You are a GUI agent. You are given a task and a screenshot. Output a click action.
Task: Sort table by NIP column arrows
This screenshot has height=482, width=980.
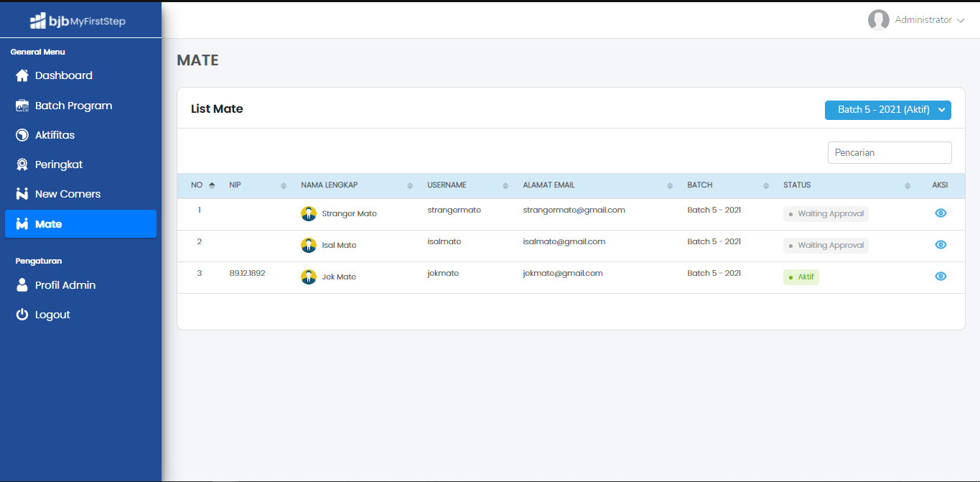284,185
